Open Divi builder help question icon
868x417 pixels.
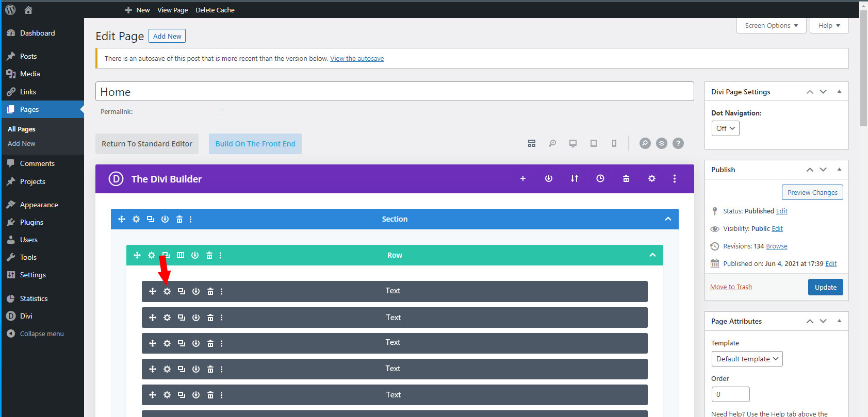coord(678,143)
